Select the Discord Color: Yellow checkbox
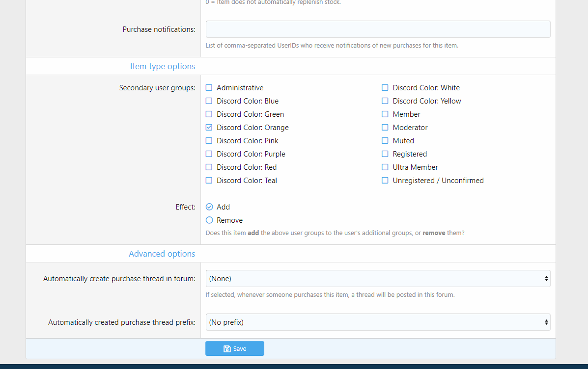Image resolution: width=588 pixels, height=369 pixels. [385, 101]
